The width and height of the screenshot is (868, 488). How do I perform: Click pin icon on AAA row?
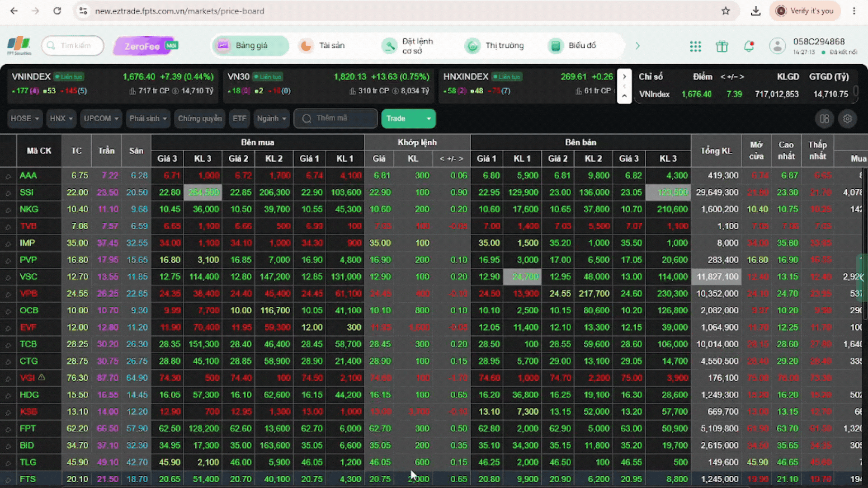8,176
